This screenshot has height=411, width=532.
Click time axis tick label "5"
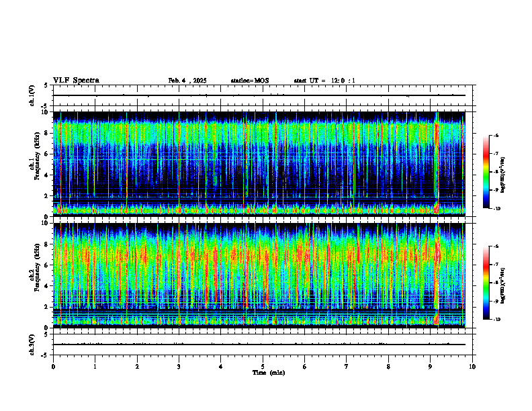point(263,367)
